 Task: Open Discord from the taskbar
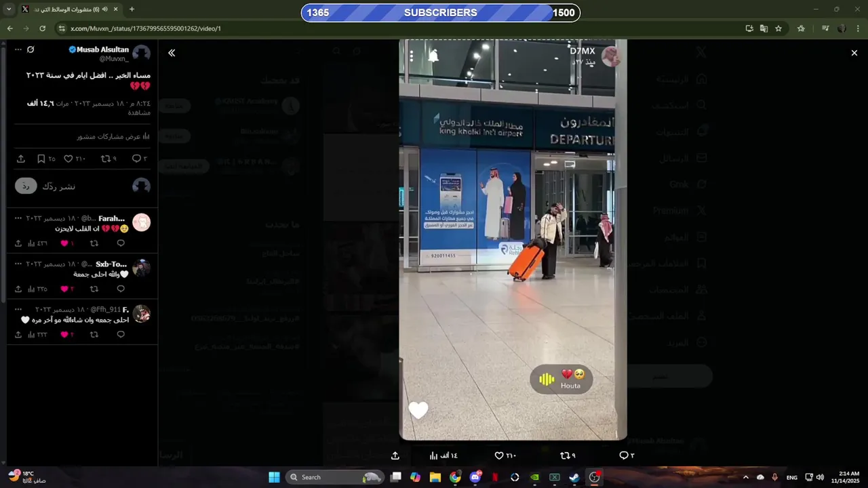click(475, 477)
